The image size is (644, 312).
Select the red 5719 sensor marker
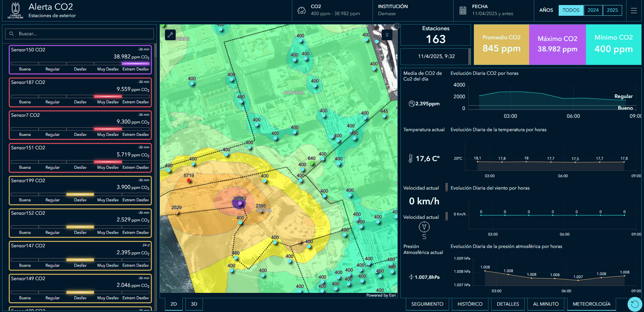[x=189, y=180]
